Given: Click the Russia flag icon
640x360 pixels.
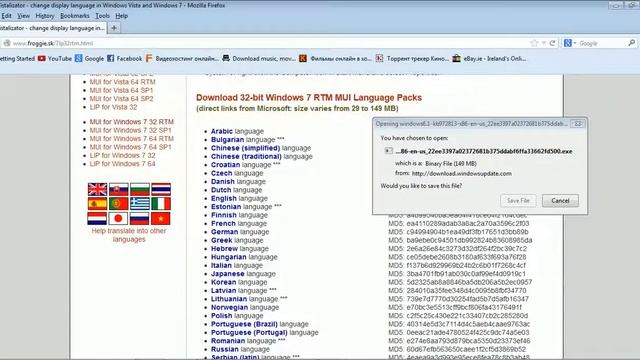Looking at the screenshot, I should pyautogui.click(x=140, y=218).
